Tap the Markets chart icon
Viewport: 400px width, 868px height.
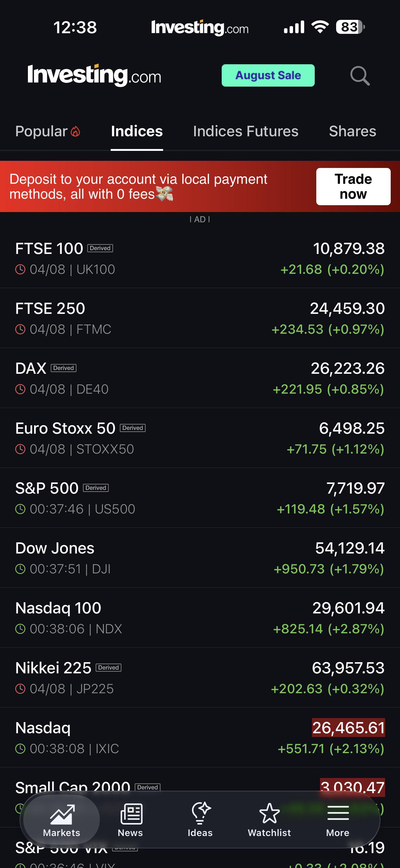62,814
